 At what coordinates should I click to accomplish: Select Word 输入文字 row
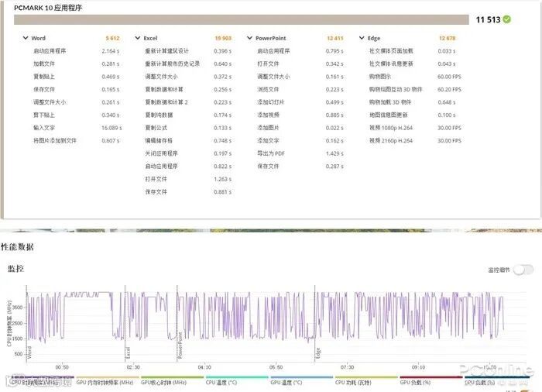tap(77, 128)
